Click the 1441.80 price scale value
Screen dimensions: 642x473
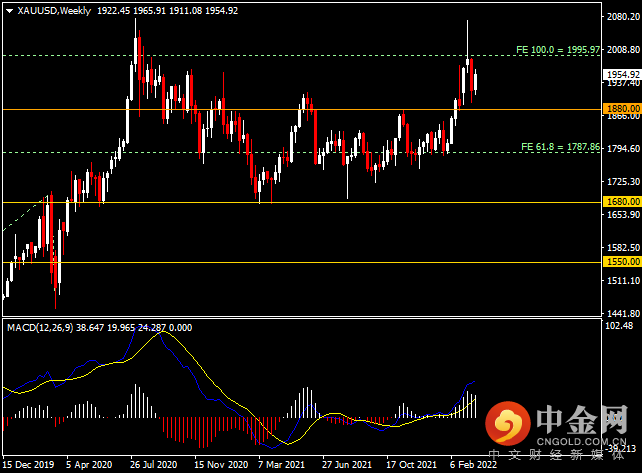623,314
